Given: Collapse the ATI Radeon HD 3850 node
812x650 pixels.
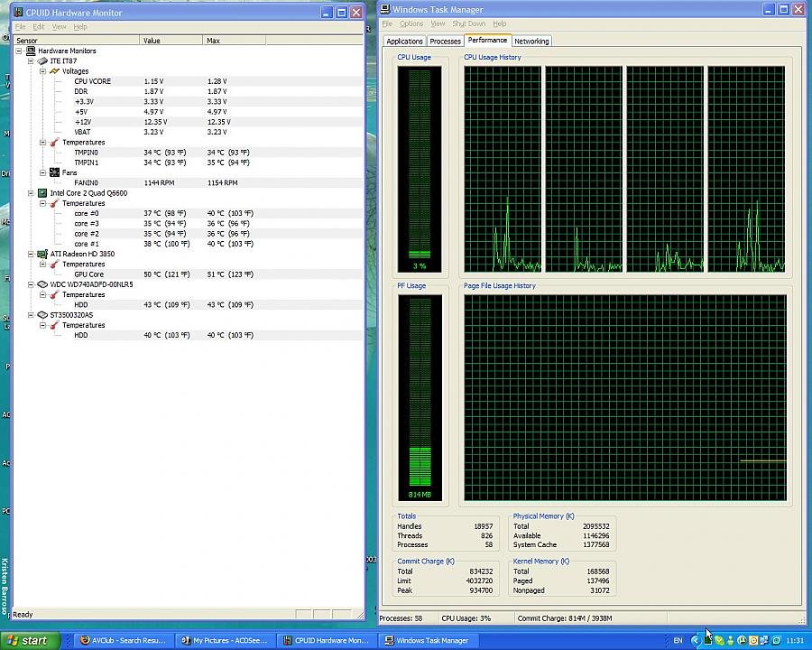Looking at the screenshot, I should point(31,254).
